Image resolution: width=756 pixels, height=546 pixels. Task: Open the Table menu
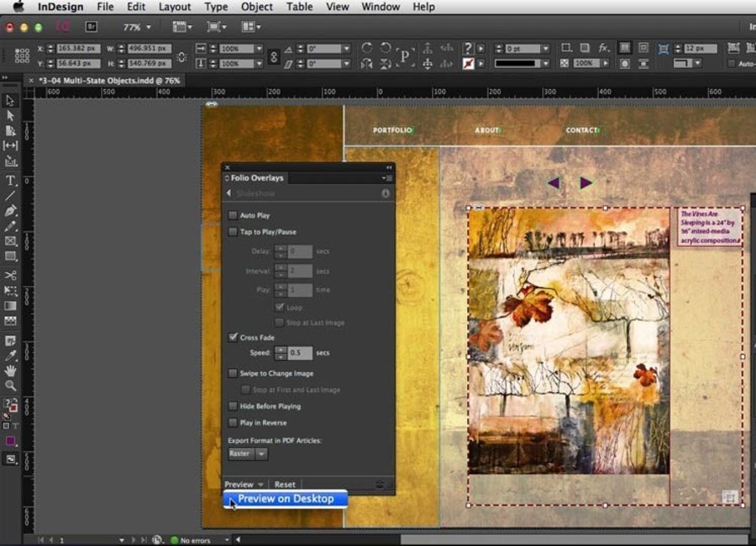pyautogui.click(x=299, y=7)
